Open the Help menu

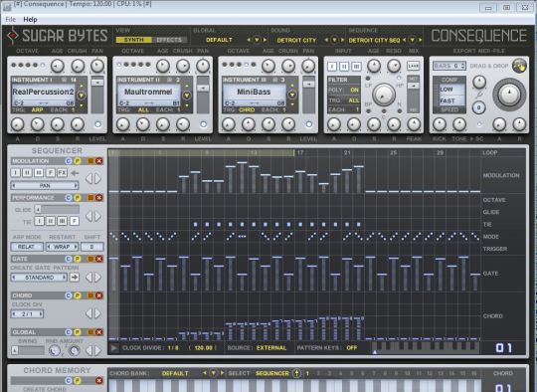(30, 20)
